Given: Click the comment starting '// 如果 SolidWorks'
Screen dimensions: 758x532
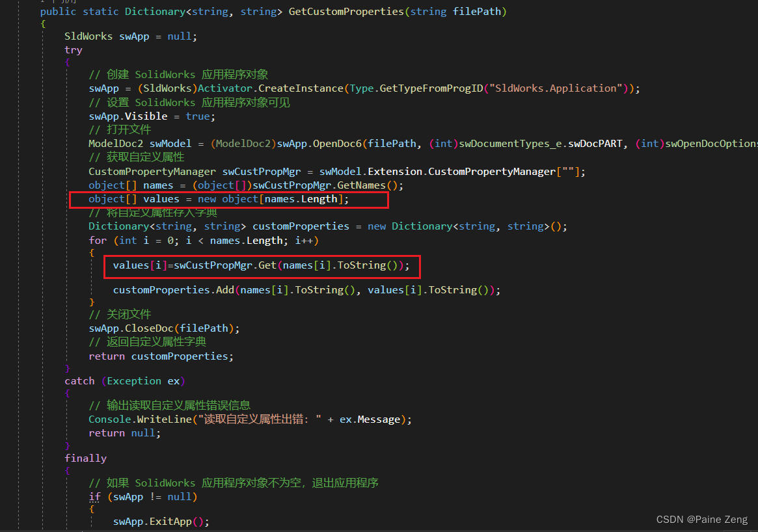Looking at the screenshot, I should point(234,483).
